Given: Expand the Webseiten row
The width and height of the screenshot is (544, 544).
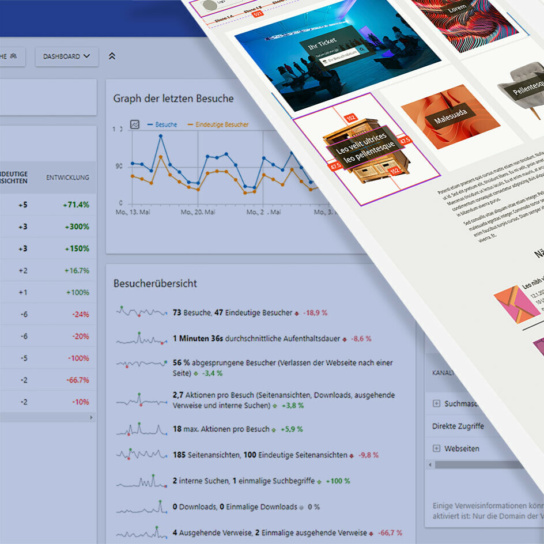Looking at the screenshot, I should 436,448.
